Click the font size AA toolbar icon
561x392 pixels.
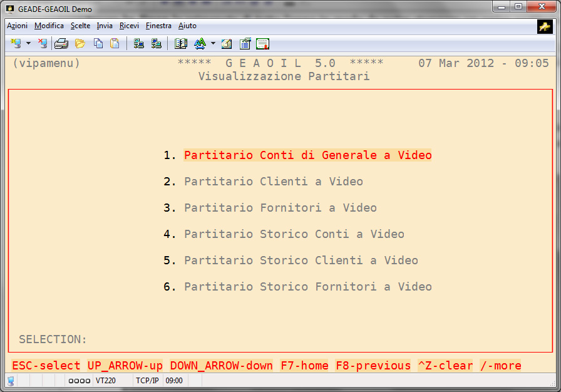click(x=200, y=43)
